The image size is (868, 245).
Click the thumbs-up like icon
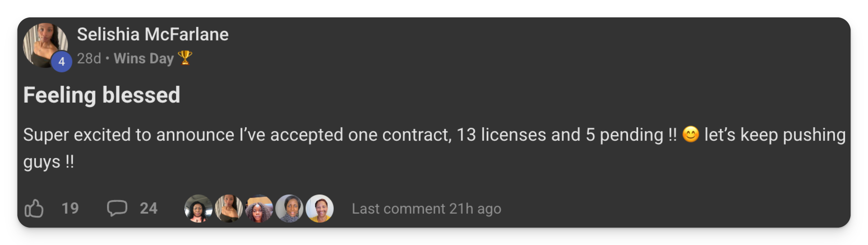tap(34, 208)
